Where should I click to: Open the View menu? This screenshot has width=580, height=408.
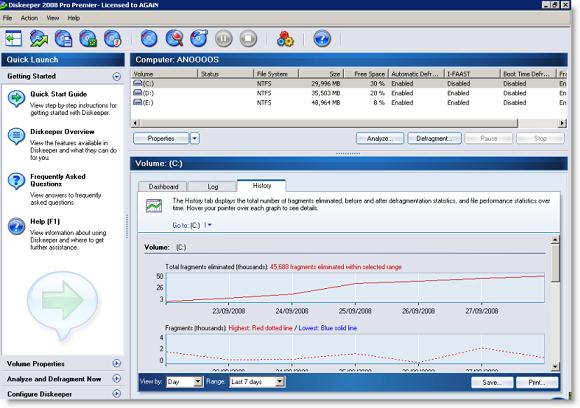click(53, 18)
